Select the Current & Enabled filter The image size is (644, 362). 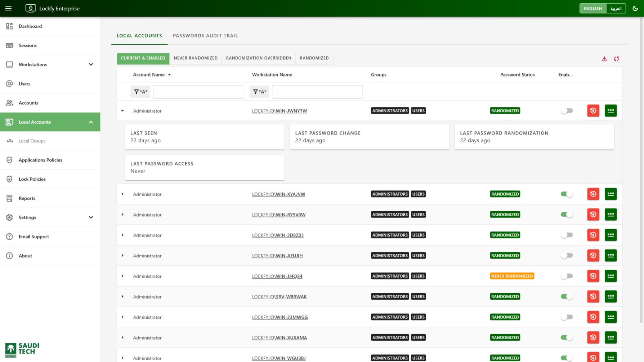[143, 58]
